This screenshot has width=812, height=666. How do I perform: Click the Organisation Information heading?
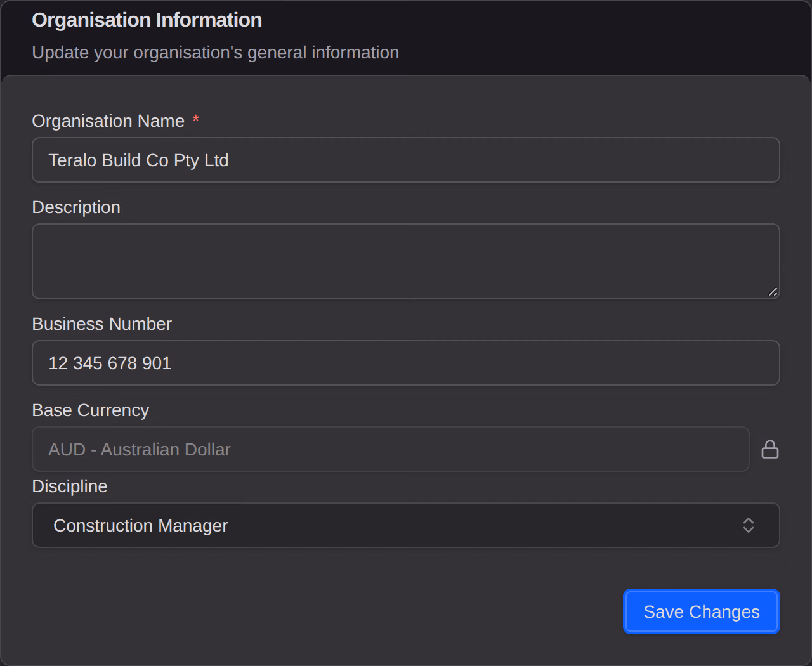click(147, 20)
